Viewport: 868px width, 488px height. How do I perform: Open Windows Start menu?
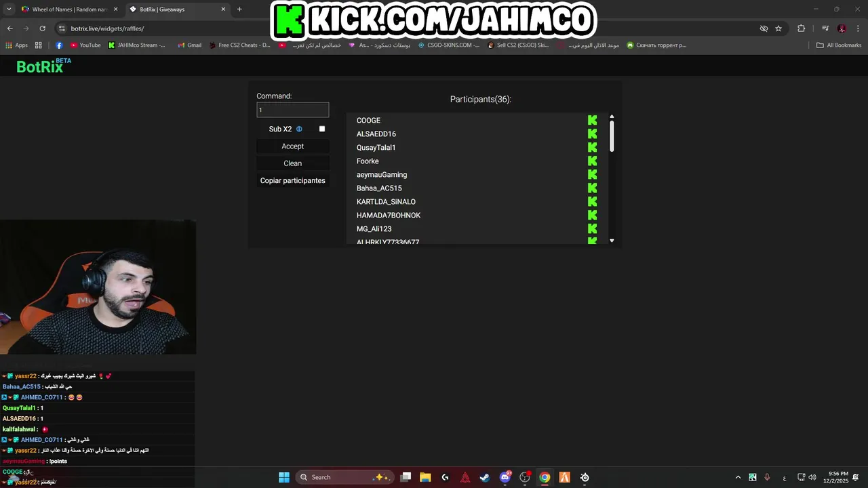pos(284,477)
